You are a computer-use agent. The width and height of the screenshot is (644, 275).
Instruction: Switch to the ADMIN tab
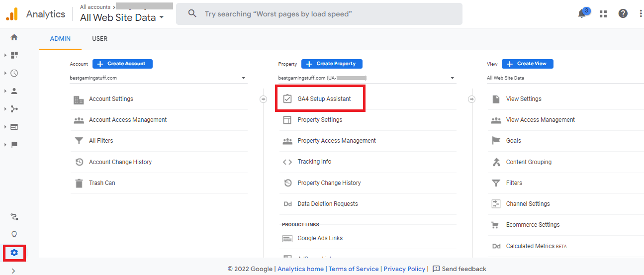click(60, 39)
